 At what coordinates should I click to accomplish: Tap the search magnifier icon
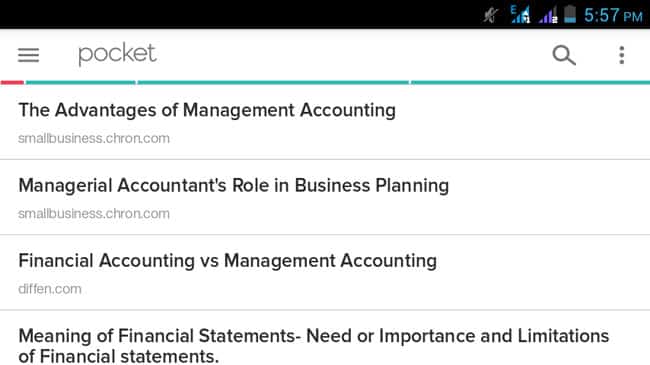tap(564, 55)
